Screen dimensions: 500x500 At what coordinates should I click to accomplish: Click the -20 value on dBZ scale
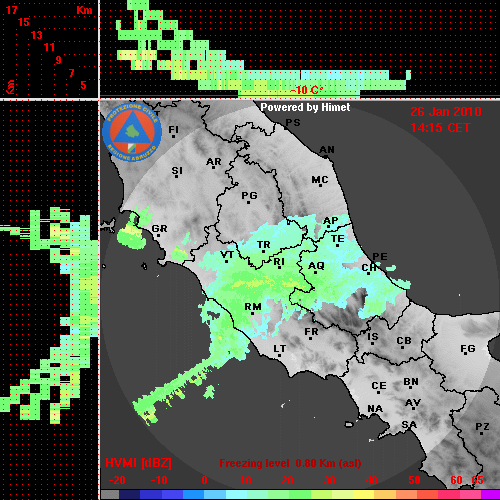tap(117, 480)
